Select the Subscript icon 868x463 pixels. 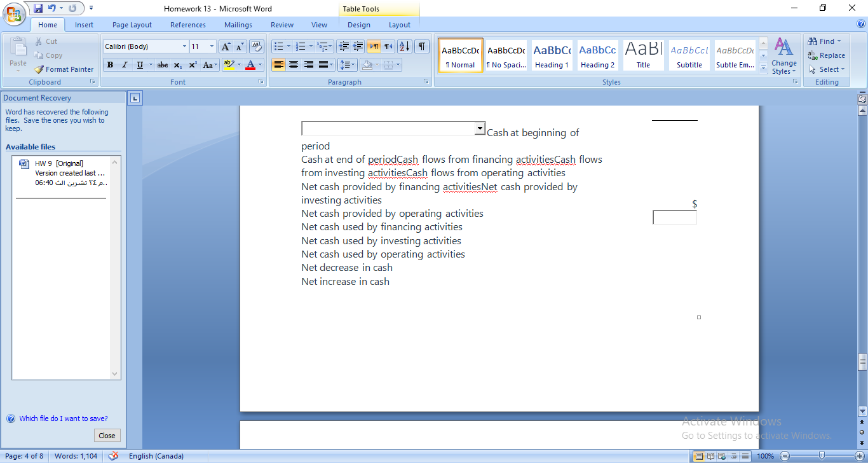(177, 64)
